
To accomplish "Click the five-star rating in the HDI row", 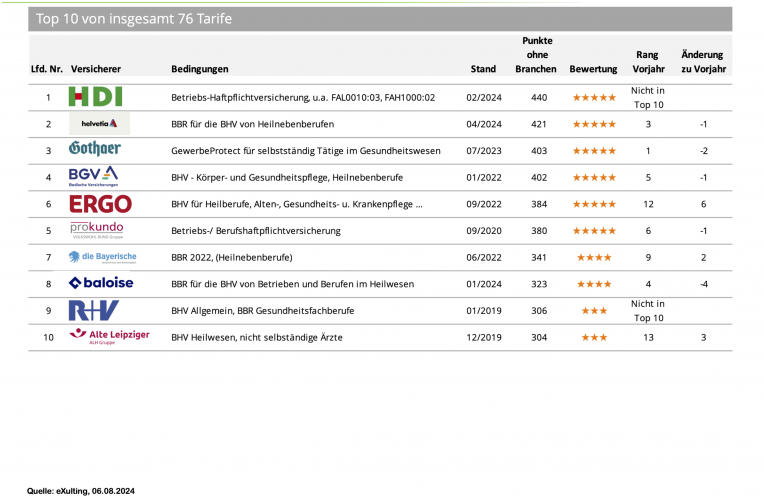I will pos(594,97).
